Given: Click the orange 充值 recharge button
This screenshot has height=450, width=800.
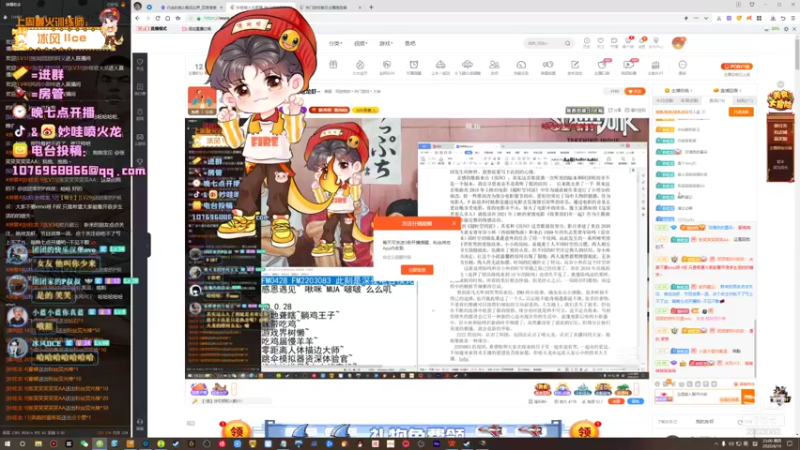Looking at the screenshot, I should [617, 402].
